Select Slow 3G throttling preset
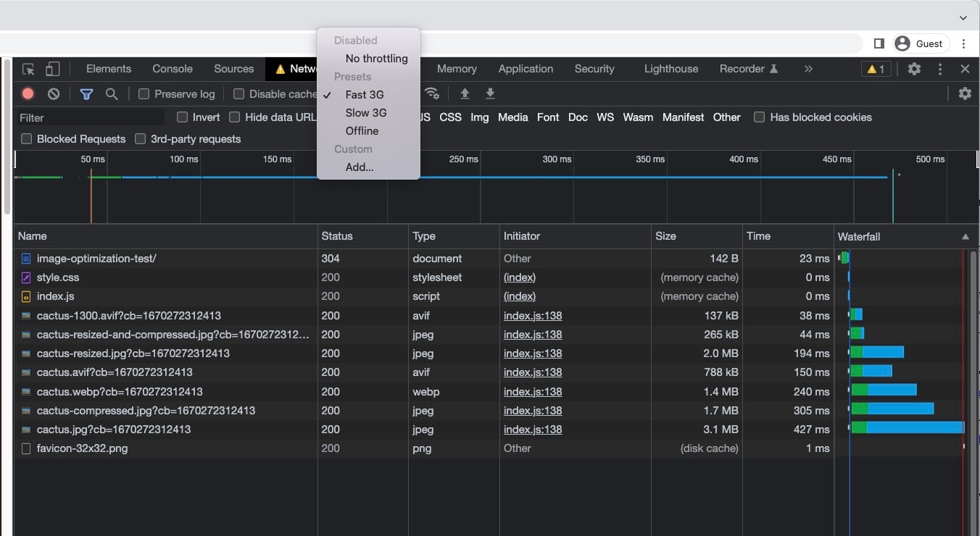980x536 pixels. (x=365, y=112)
